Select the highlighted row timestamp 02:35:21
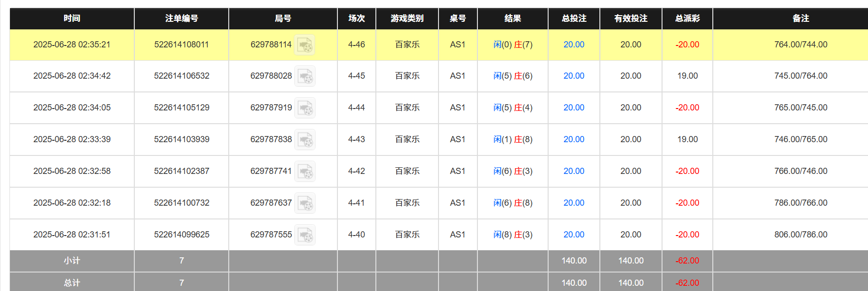 tap(72, 45)
